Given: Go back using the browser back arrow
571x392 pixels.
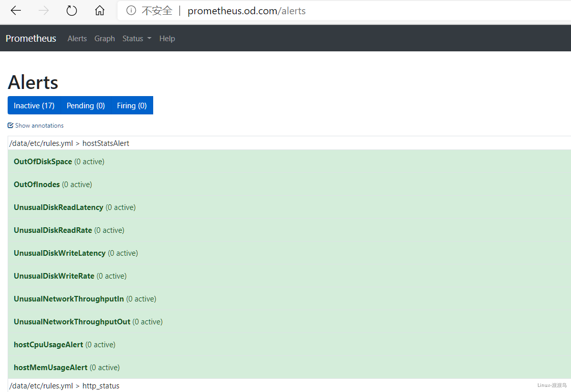Looking at the screenshot, I should (x=16, y=11).
